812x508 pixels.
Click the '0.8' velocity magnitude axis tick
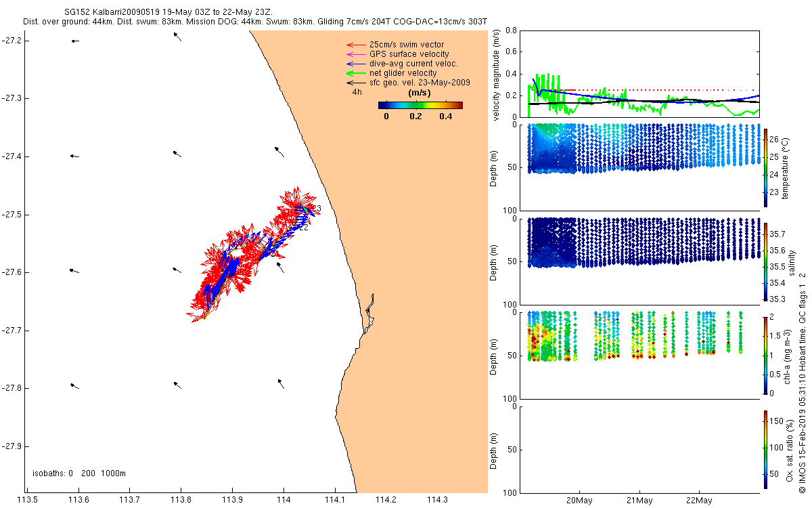pyautogui.click(x=511, y=30)
